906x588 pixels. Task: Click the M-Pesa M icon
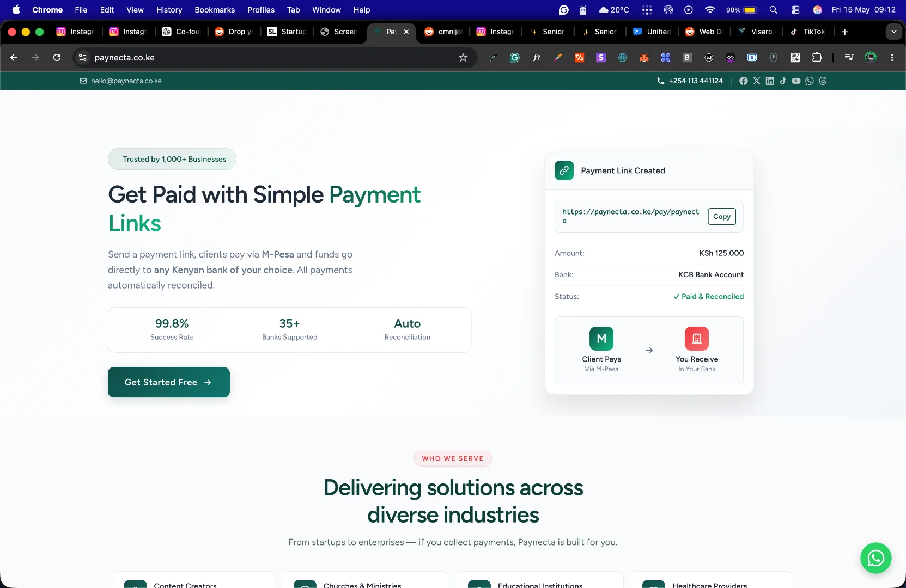pyautogui.click(x=601, y=339)
